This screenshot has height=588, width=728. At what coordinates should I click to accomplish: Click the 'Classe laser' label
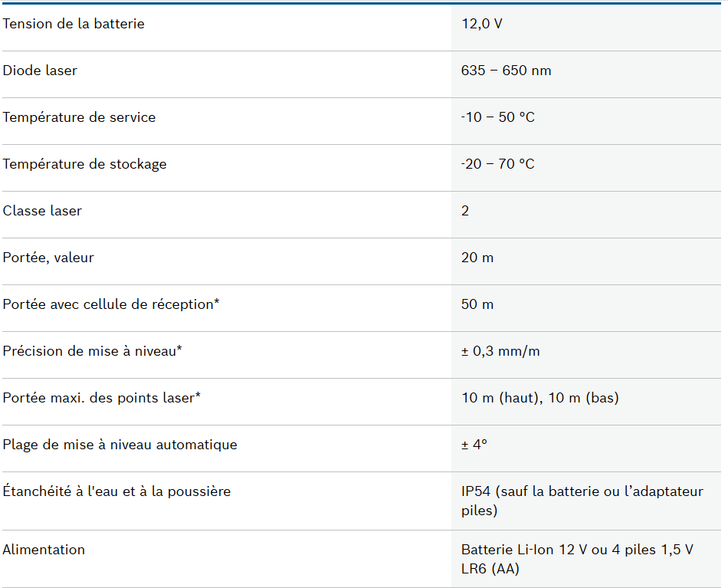coord(42,211)
